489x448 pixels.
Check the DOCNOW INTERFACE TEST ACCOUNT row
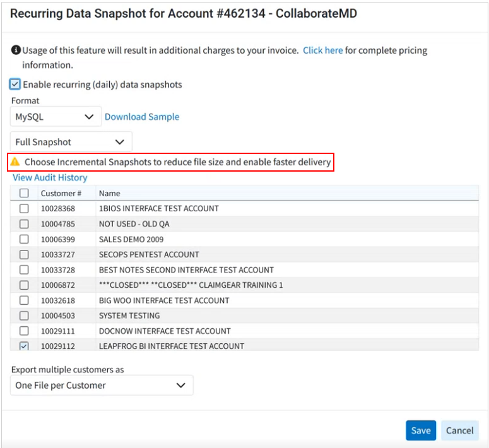tap(24, 331)
